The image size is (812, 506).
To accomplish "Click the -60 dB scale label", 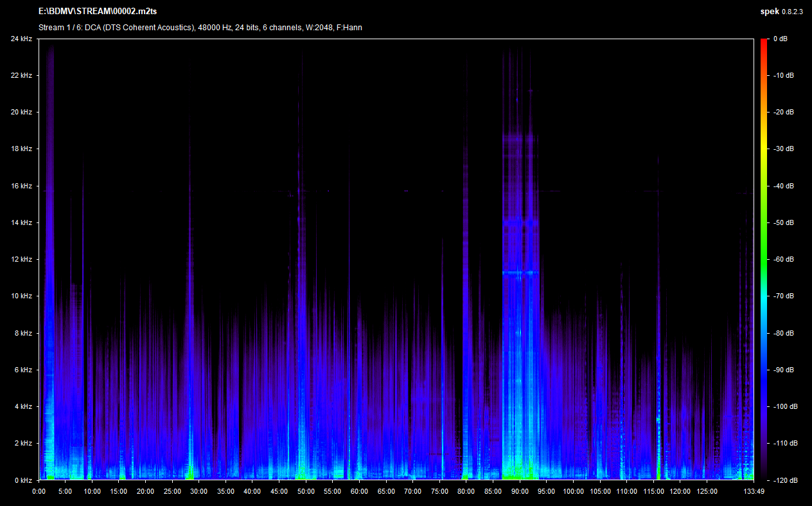I will [x=783, y=260].
